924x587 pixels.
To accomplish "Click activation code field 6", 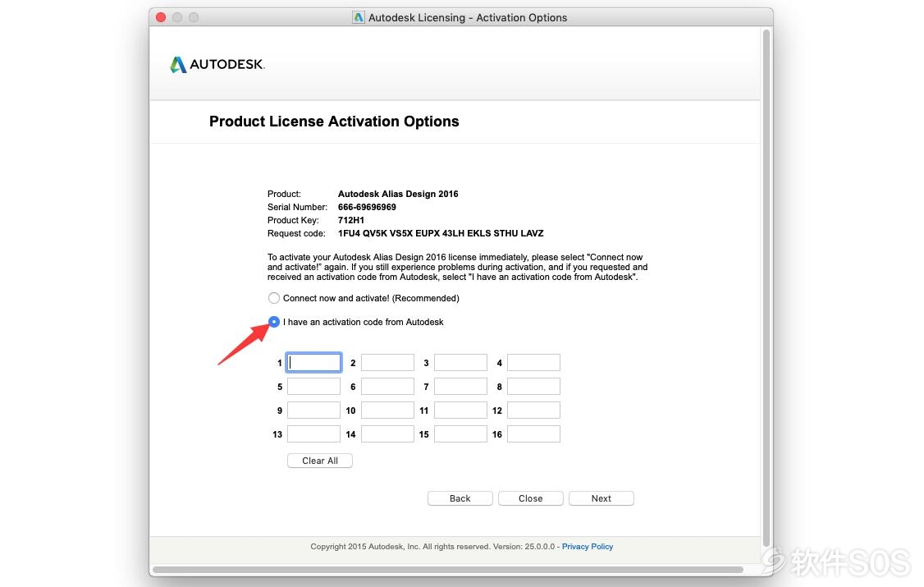I will [x=387, y=387].
